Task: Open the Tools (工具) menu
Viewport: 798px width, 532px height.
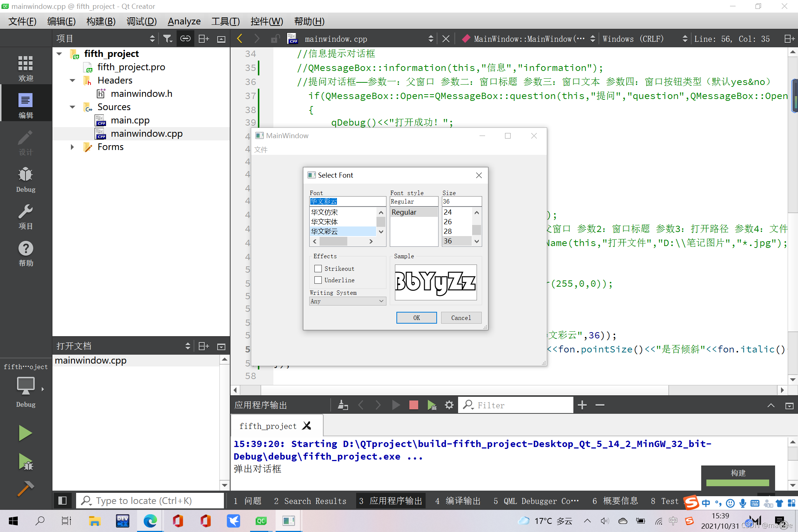Action: pyautogui.click(x=226, y=21)
